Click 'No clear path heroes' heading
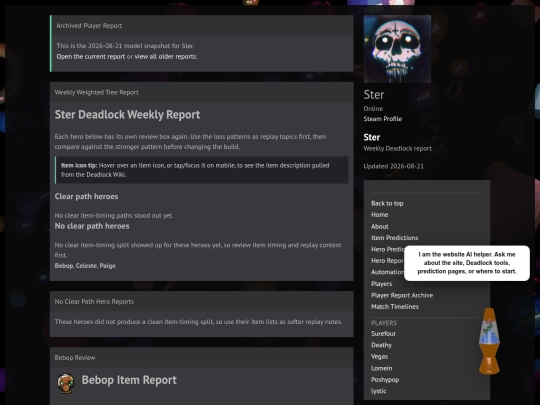 [92, 226]
